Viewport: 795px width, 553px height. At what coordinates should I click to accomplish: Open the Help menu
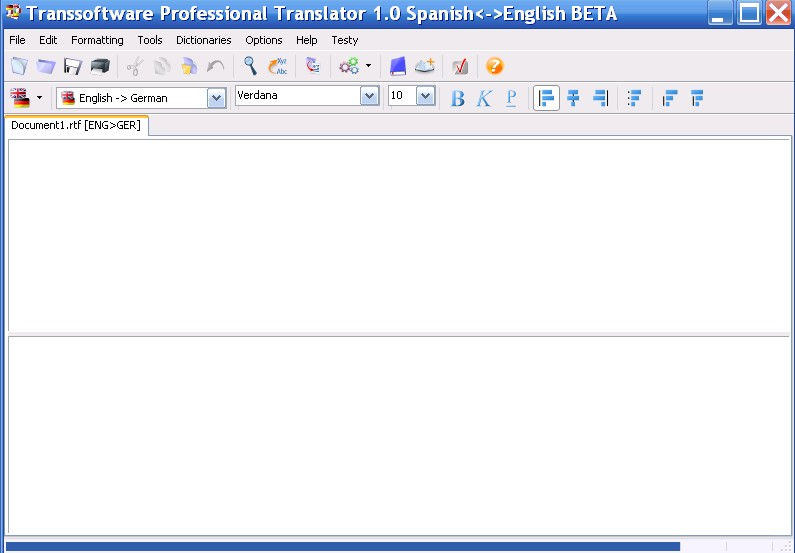coord(307,40)
